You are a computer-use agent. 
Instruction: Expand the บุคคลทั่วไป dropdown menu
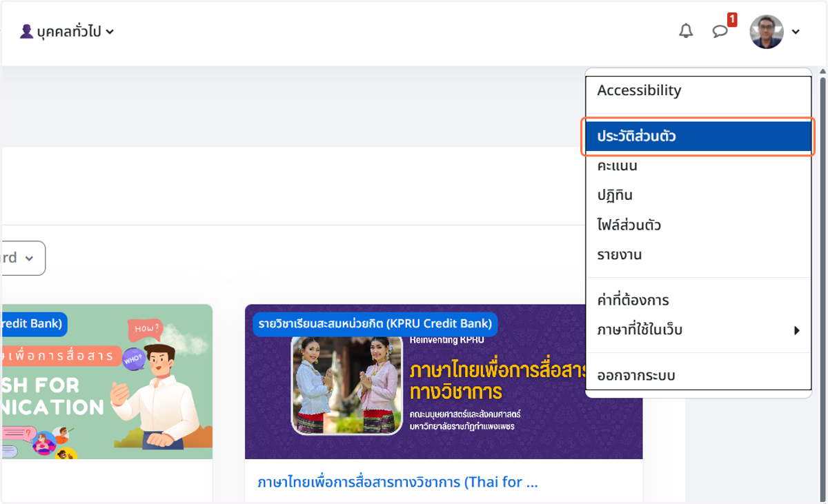(67, 31)
